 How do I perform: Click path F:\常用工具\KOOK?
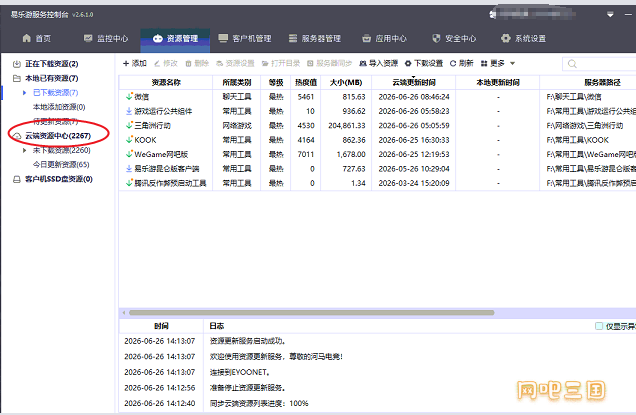coord(578,140)
